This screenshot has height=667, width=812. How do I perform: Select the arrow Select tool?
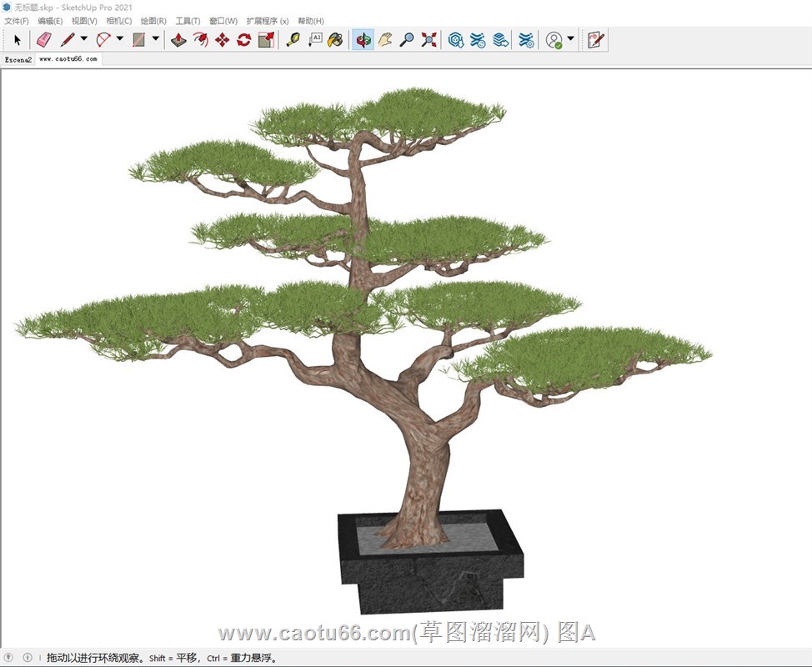pyautogui.click(x=18, y=39)
